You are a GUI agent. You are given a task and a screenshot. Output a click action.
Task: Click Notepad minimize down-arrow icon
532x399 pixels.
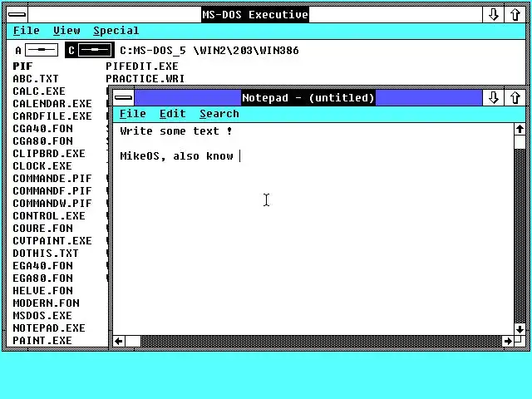tap(493, 98)
